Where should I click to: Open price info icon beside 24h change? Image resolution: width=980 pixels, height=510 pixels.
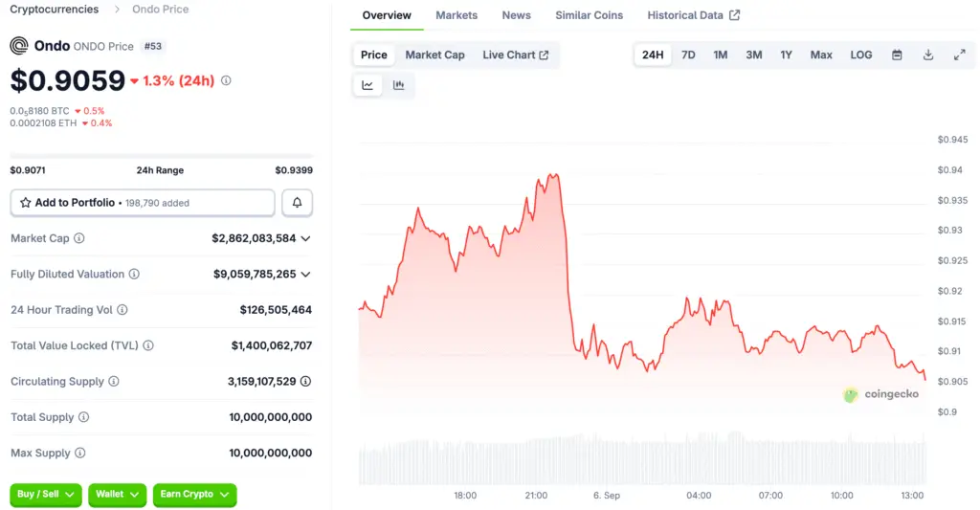click(226, 80)
